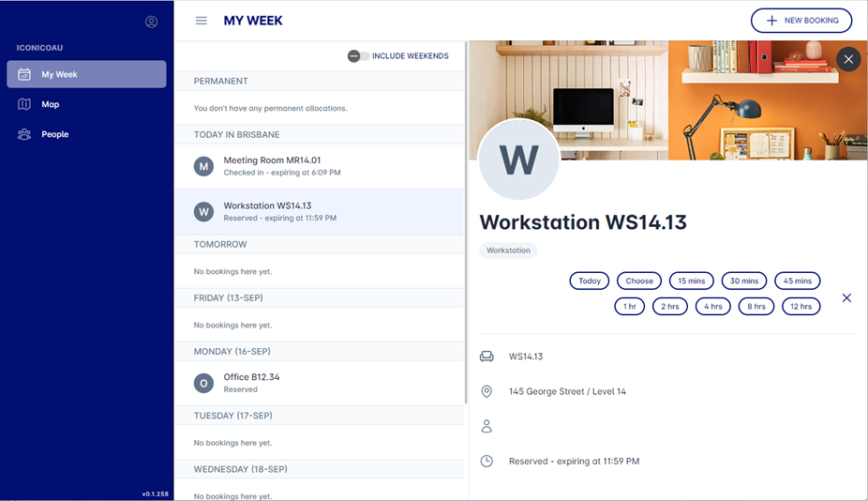Click the Workstation WS14.13 heading

coord(583,222)
